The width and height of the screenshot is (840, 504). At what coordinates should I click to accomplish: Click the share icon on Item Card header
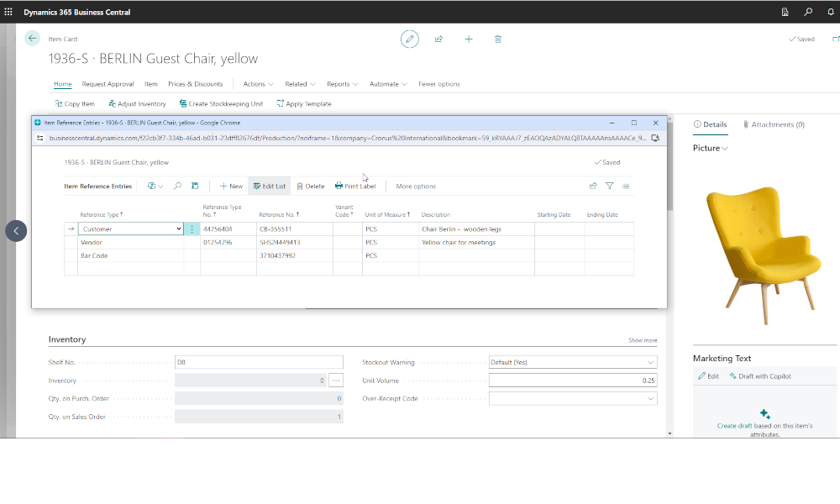point(438,39)
